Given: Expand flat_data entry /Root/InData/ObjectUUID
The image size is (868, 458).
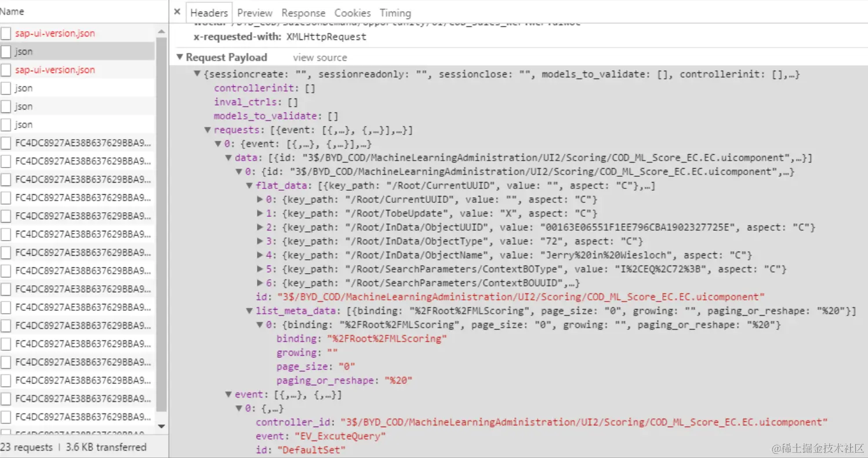Looking at the screenshot, I should [260, 227].
